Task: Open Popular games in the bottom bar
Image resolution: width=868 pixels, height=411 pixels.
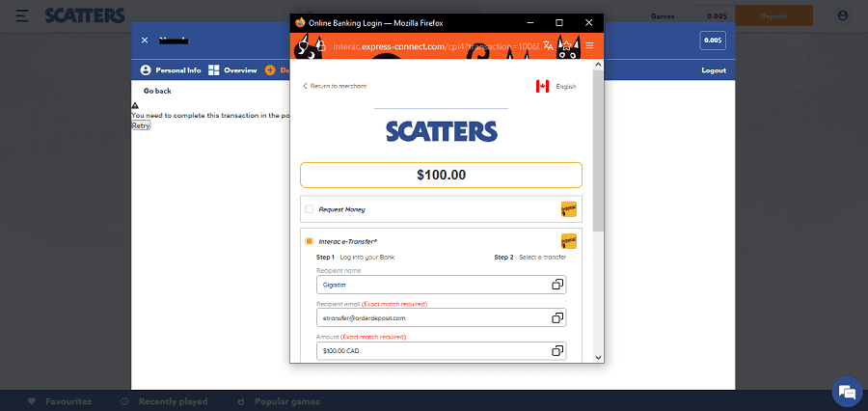Action: point(279,401)
